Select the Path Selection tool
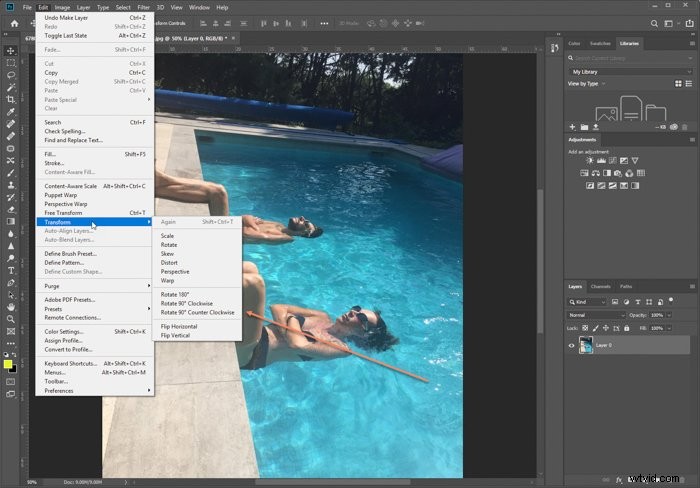700x488 pixels. (x=11, y=295)
